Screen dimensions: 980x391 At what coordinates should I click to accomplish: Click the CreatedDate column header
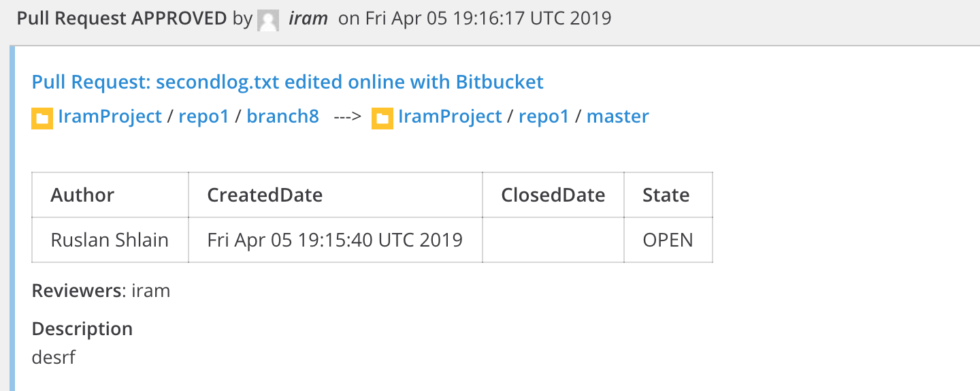336,195
